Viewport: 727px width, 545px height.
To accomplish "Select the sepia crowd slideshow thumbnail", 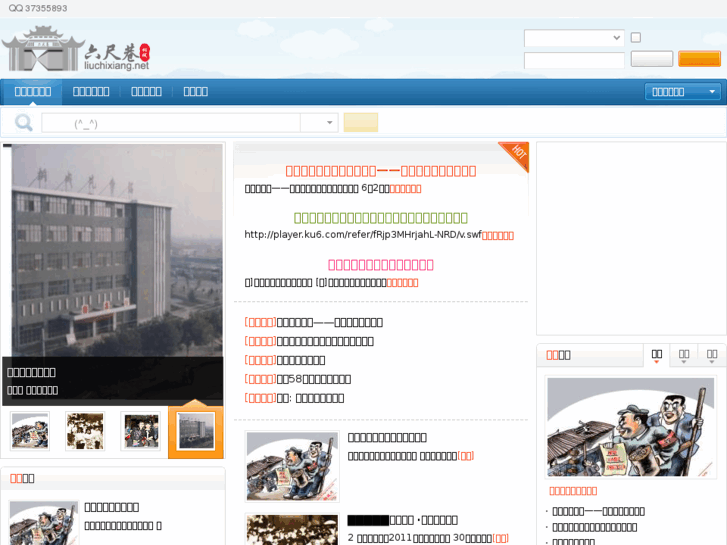I will 85,431.
